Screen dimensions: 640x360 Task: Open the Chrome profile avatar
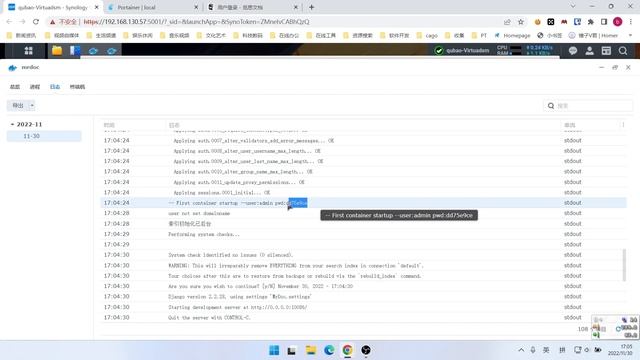618,22
